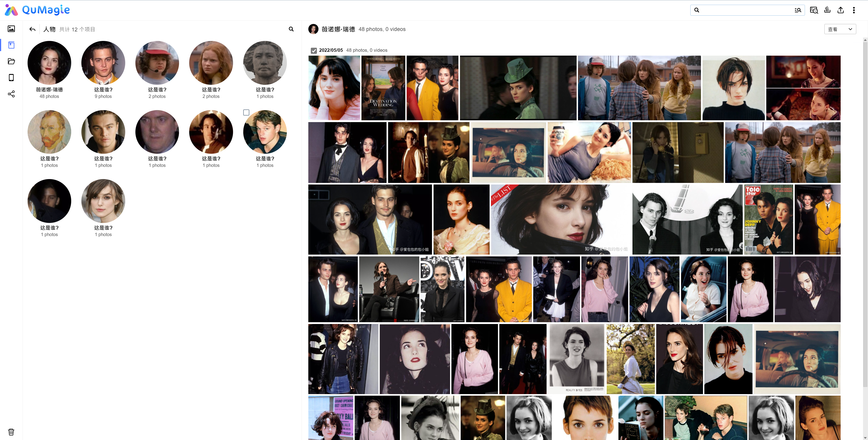The height and width of the screenshot is (440, 868).
Task: Select the short-haired man face with checkbox
Action: point(265,132)
